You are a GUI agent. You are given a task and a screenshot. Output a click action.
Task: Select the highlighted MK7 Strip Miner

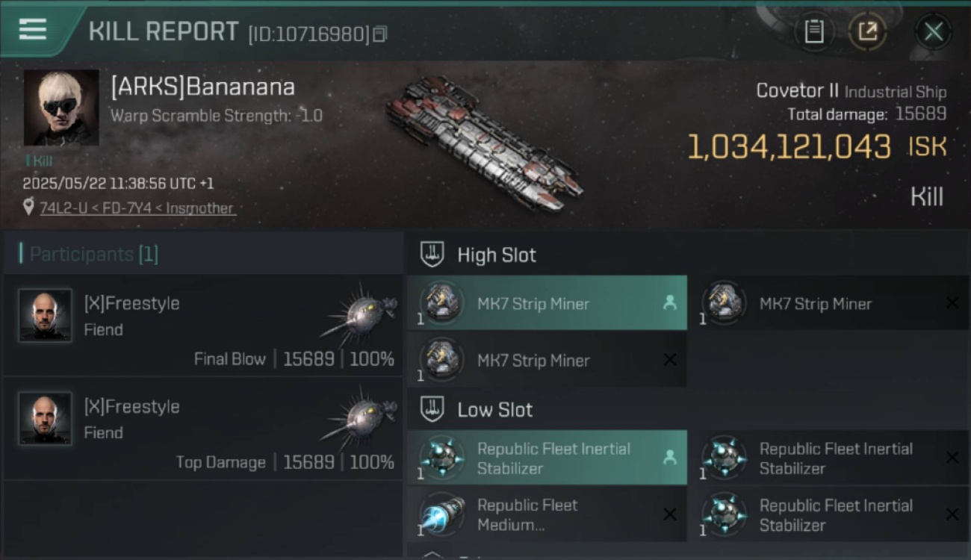pos(547,303)
